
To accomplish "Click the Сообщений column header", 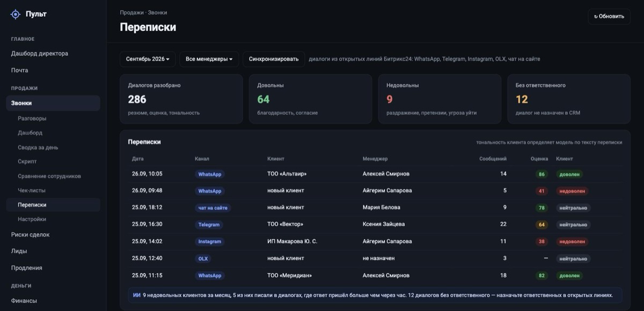I will coord(493,159).
